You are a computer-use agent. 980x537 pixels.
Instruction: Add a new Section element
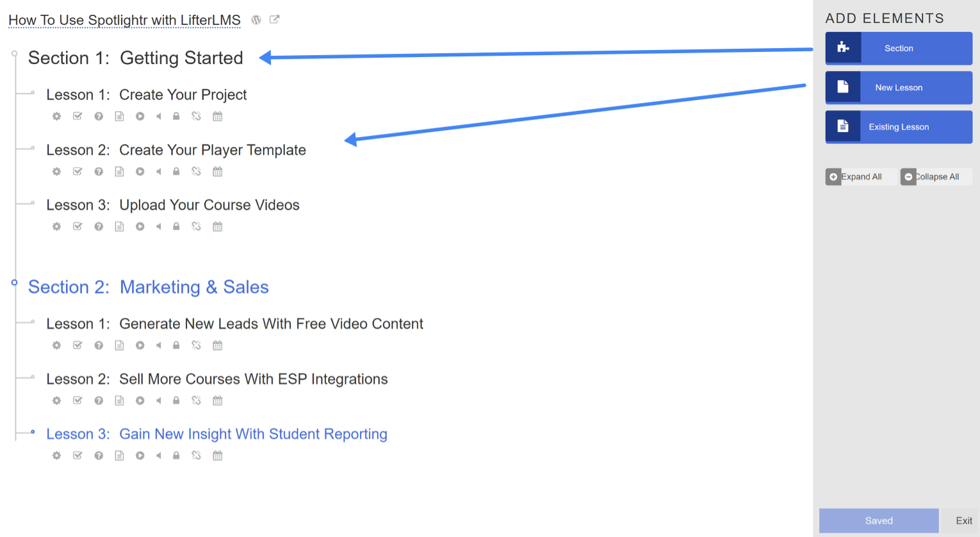[x=899, y=48]
